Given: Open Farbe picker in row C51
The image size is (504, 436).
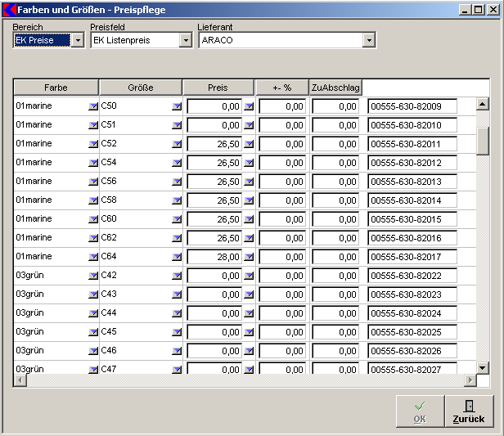Looking at the screenshot, I should pos(93,125).
